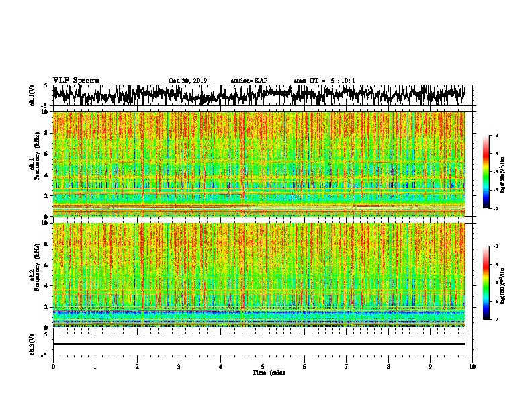This screenshot has height=411, width=532.
Task: Click the '-5' tick on ch.1(V) axis
Action: click(x=45, y=106)
